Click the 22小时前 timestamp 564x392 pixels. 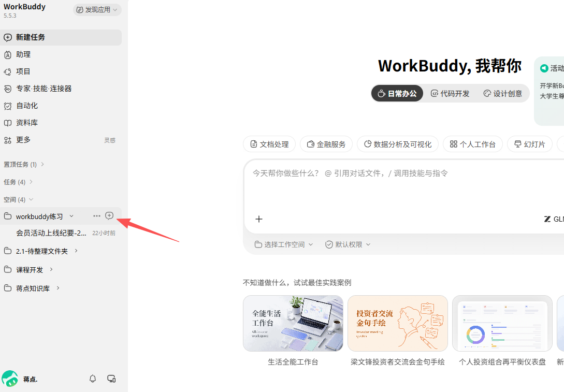click(104, 233)
